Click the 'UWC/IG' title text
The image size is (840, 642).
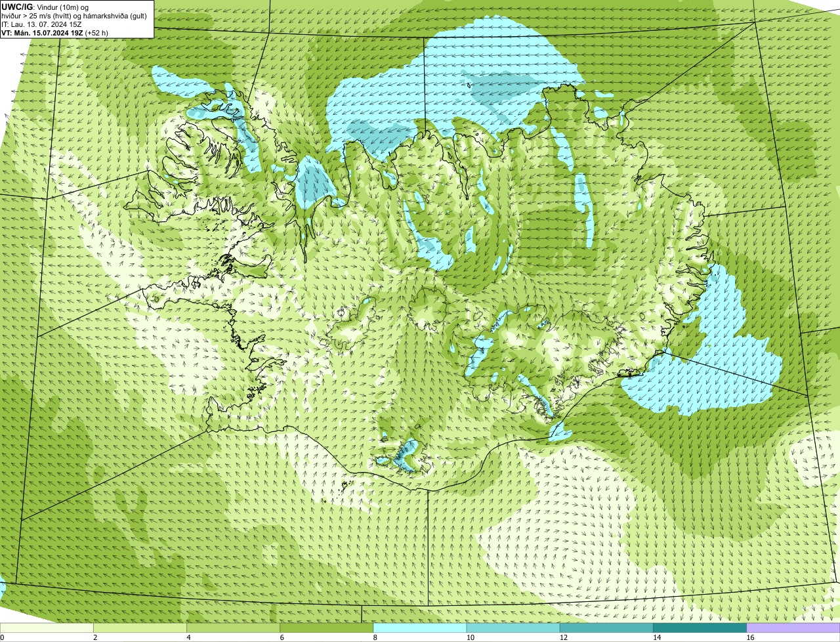(x=17, y=7)
